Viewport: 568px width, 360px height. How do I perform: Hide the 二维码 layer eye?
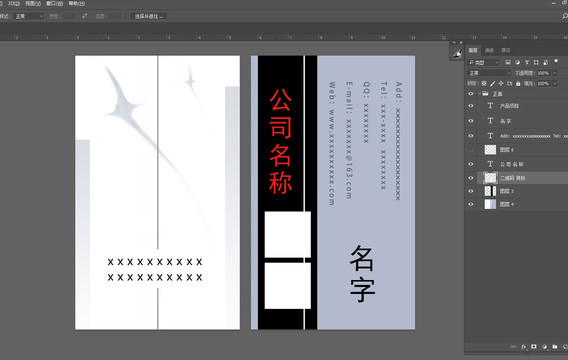pyautogui.click(x=471, y=178)
